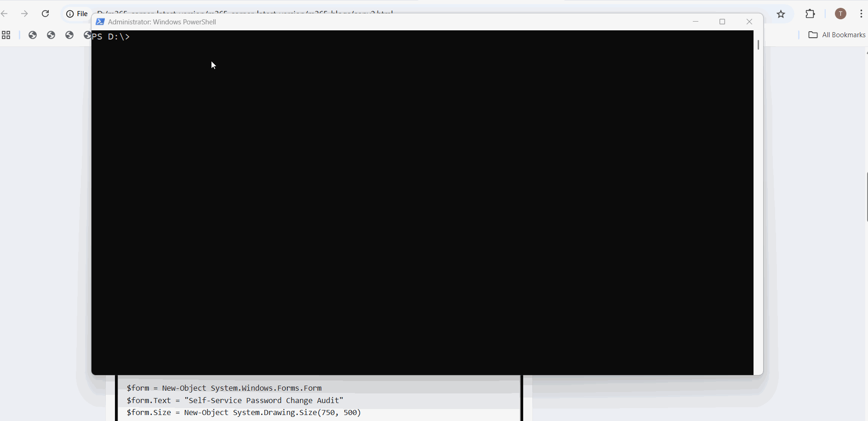868x421 pixels.
Task: Reload the page in the browser
Action: pyautogui.click(x=45, y=14)
